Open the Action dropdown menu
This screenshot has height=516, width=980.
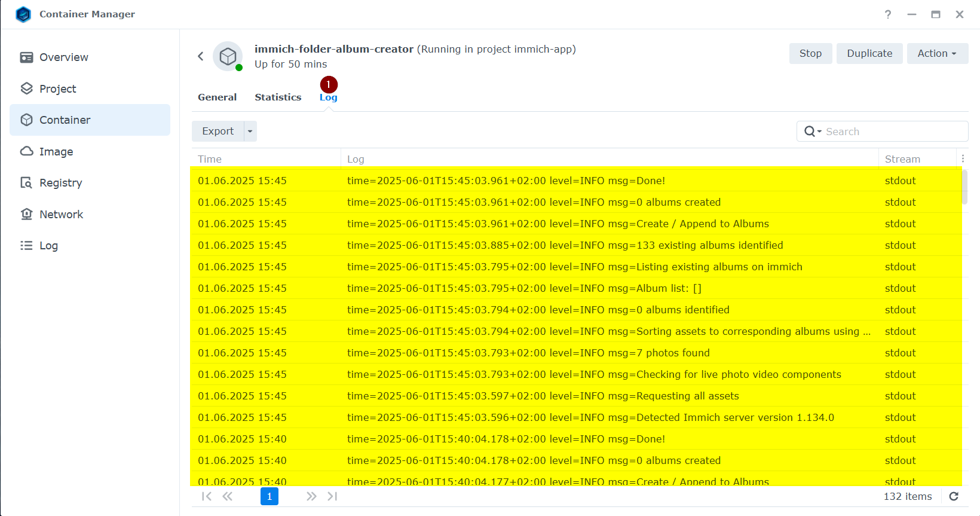pos(937,53)
